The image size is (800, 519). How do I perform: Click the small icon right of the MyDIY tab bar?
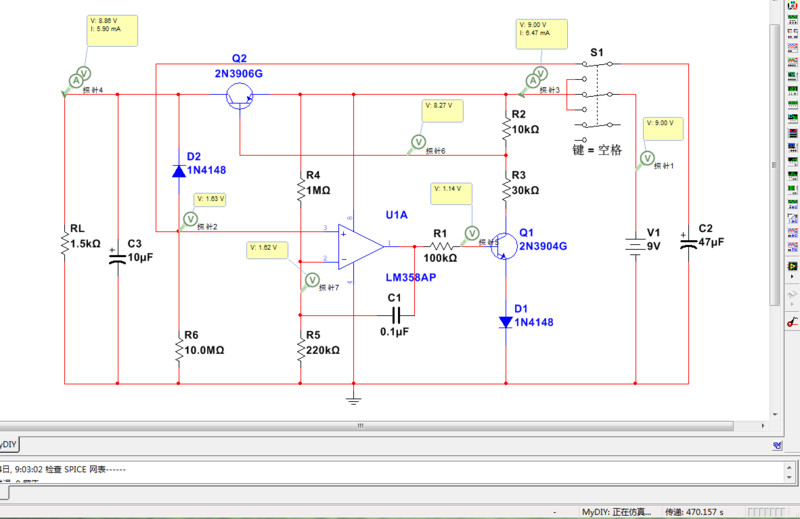[x=777, y=445]
